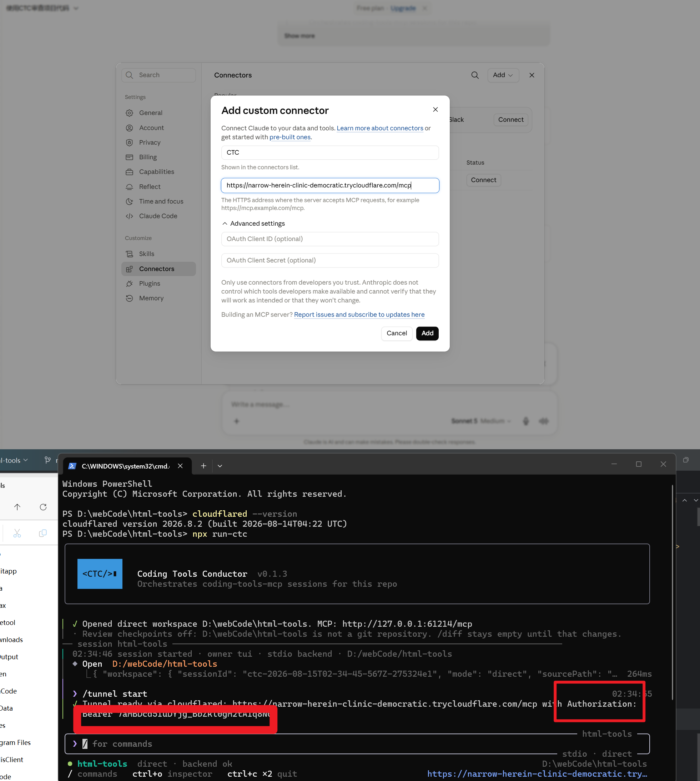Open the Sonnet 5 model selector
This screenshot has width=700, height=781.
coord(481,421)
